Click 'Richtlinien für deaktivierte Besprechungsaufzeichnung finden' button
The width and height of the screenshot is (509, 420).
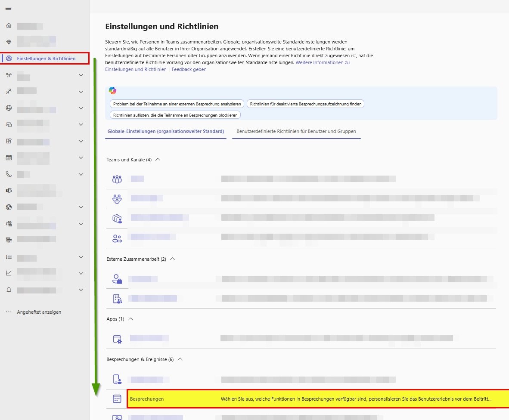pos(305,104)
